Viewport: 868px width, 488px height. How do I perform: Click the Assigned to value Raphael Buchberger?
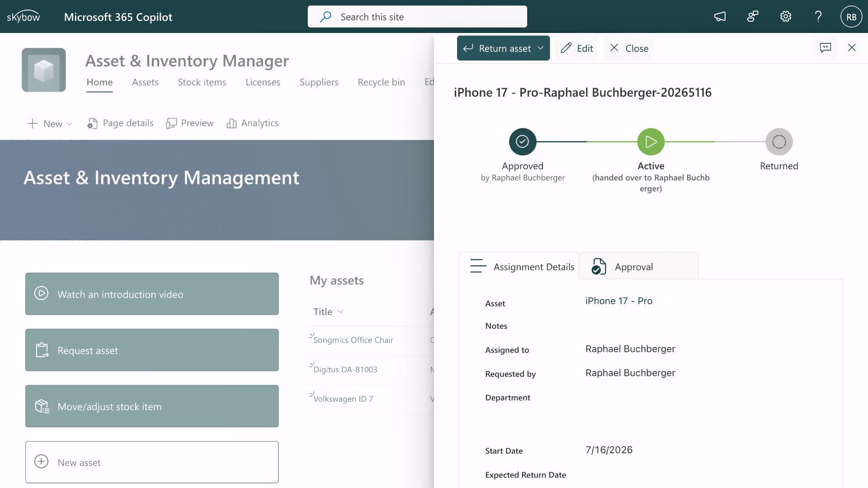630,349
